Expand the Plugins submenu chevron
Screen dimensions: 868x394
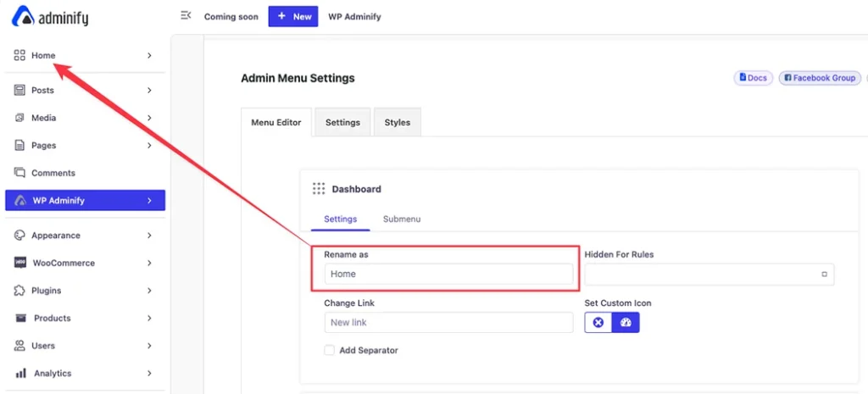click(x=149, y=291)
